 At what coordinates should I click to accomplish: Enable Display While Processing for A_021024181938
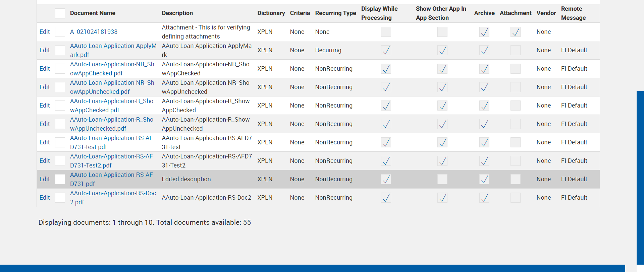386,32
